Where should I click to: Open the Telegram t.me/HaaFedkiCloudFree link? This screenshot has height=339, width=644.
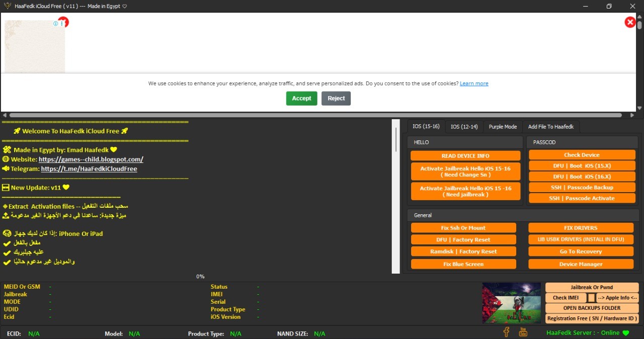89,169
